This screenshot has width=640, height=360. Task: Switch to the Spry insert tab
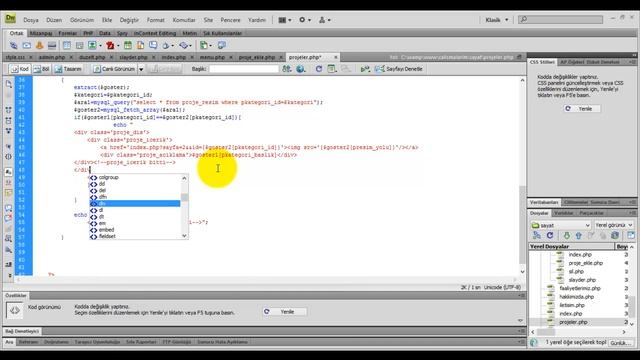pyautogui.click(x=122, y=33)
